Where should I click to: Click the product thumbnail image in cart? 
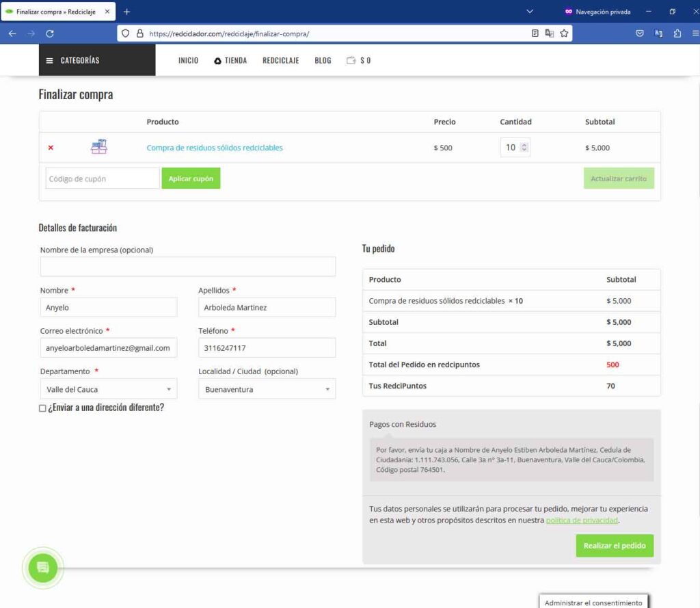coord(99,146)
